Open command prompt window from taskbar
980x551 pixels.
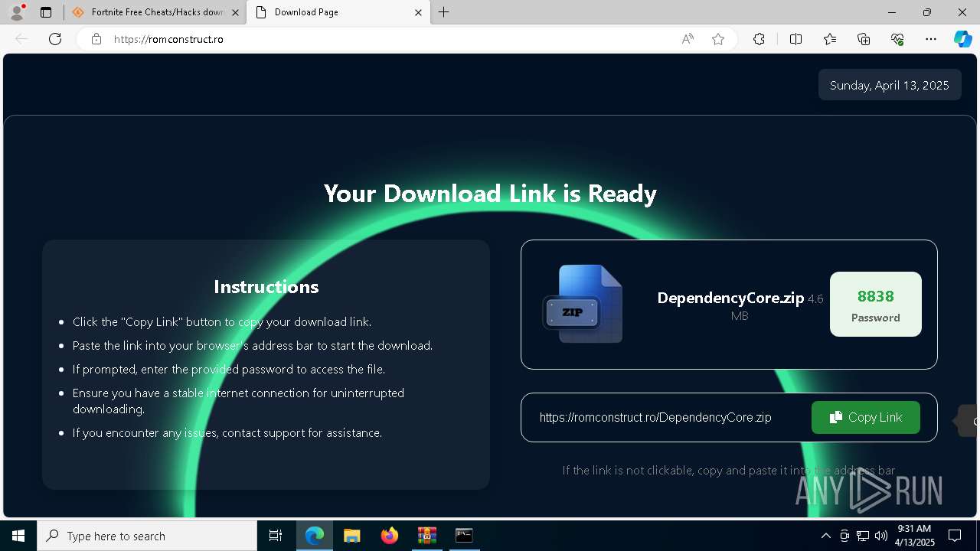464,536
